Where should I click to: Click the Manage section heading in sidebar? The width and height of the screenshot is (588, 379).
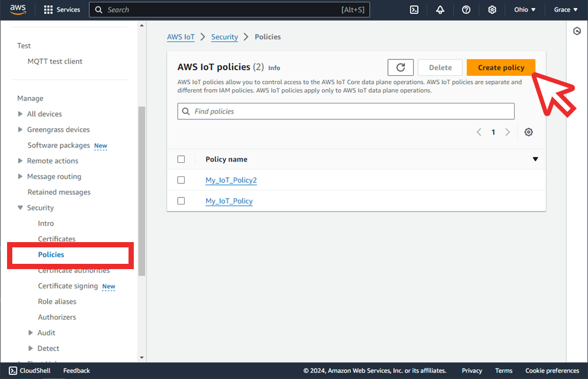point(31,98)
